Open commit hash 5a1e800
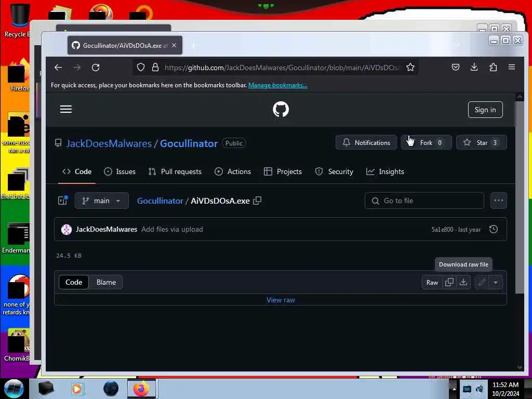Image resolution: width=532 pixels, height=399 pixels. [x=442, y=230]
